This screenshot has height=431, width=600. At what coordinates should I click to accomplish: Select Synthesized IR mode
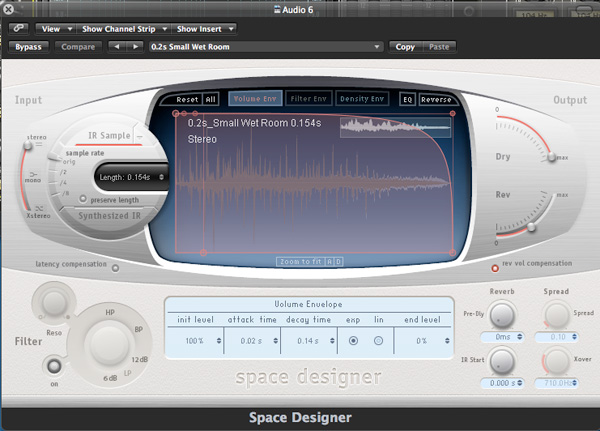[109, 216]
